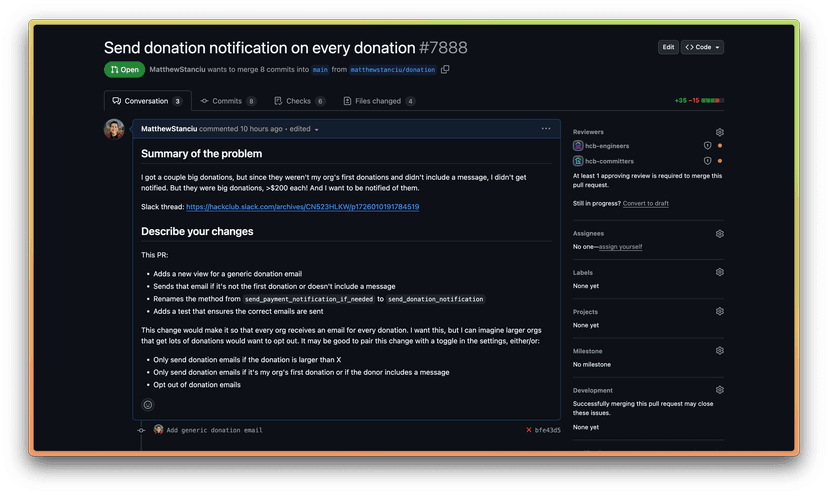Open the Slack thread hyperlink
The width and height of the screenshot is (828, 494).
[302, 207]
